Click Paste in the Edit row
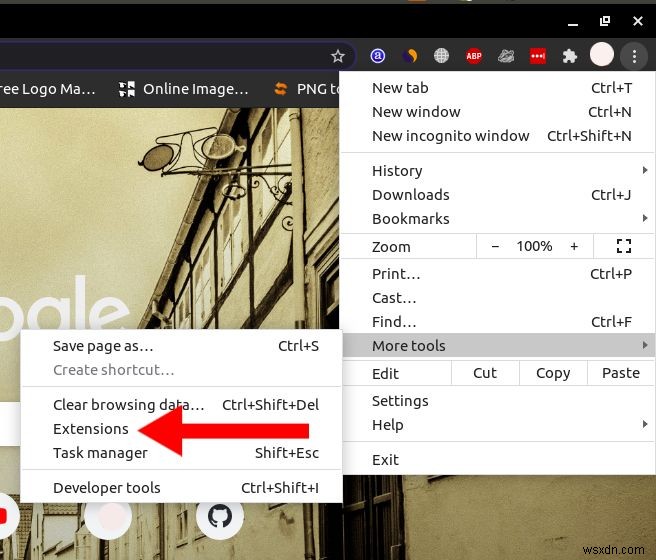 [x=621, y=373]
